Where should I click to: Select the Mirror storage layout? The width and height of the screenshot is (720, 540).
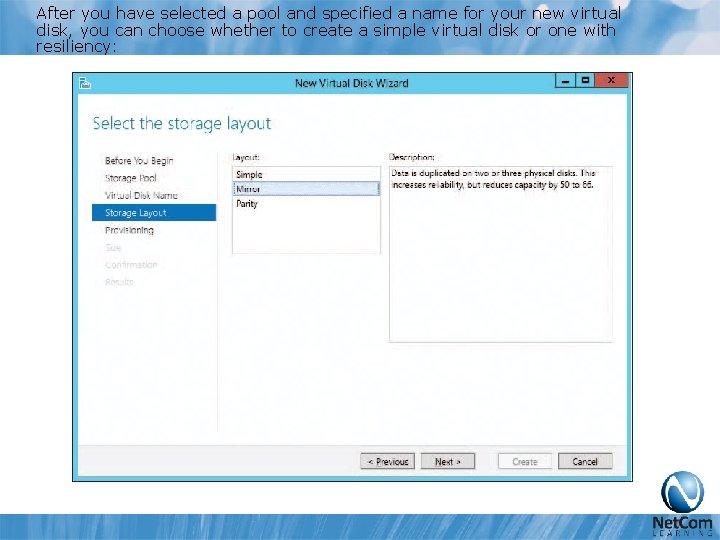pos(306,189)
